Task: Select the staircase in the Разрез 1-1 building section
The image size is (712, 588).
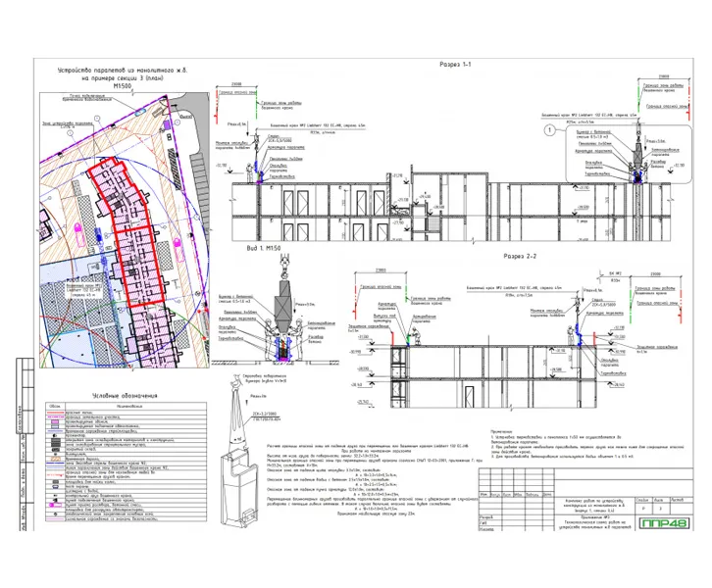Action: coord(434,224)
